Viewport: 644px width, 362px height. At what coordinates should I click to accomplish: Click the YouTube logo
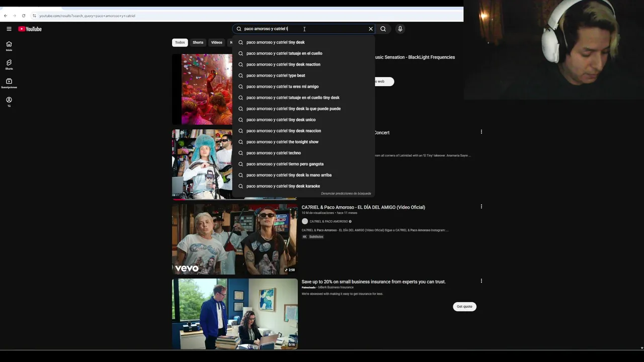pyautogui.click(x=30, y=29)
